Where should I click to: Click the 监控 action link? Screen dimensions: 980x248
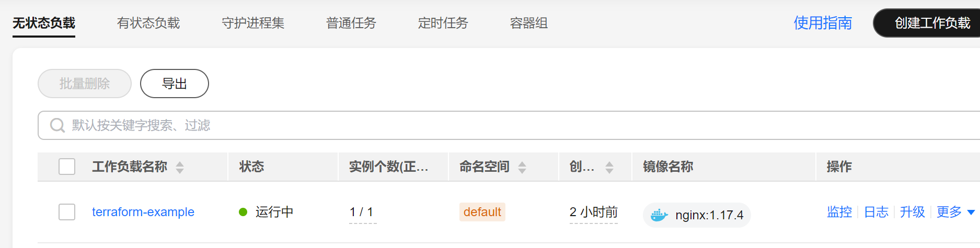click(x=839, y=212)
